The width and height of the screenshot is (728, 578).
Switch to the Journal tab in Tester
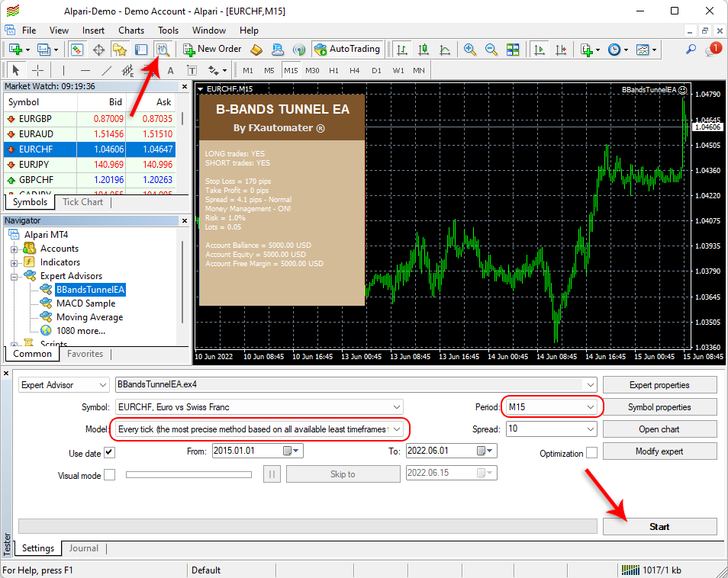[84, 547]
